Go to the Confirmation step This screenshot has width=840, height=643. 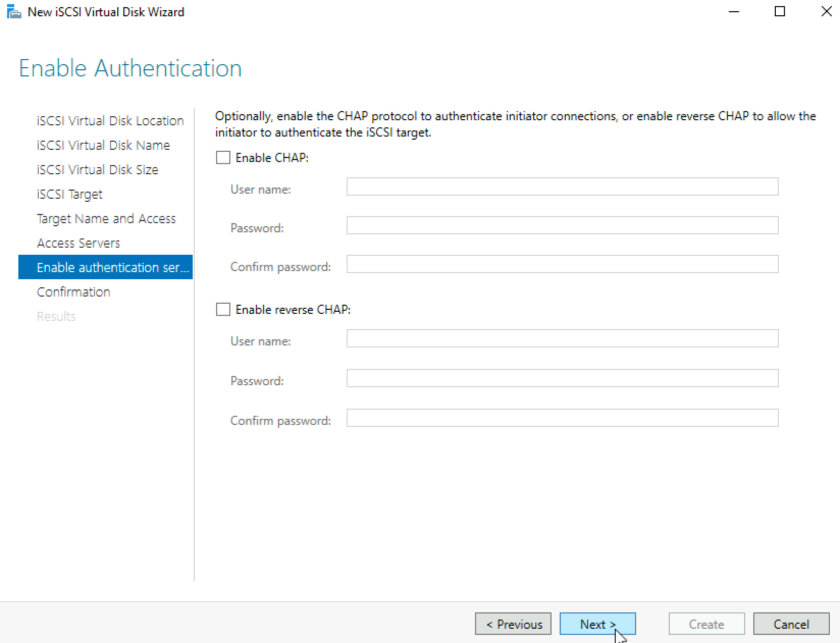point(73,292)
